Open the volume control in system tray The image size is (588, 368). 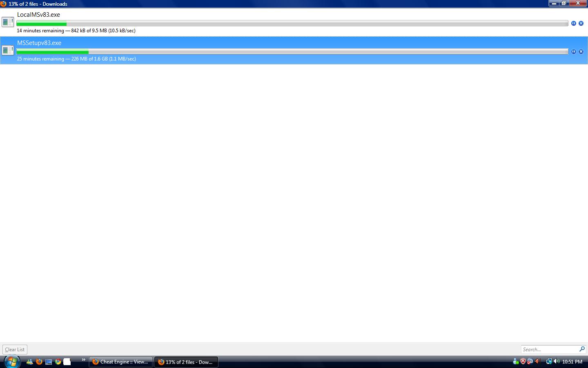coord(557,361)
